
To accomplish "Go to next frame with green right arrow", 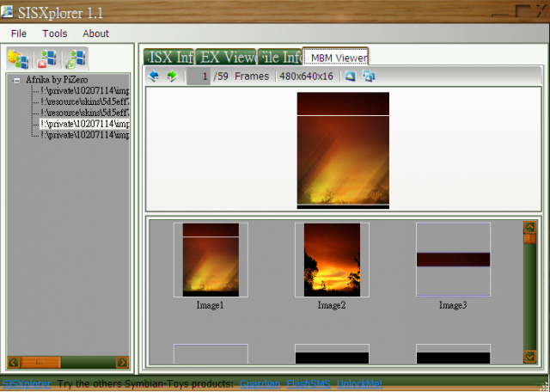I will [172, 76].
